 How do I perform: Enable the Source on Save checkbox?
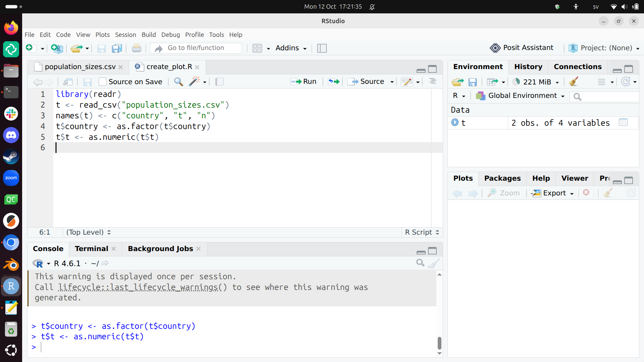103,82
